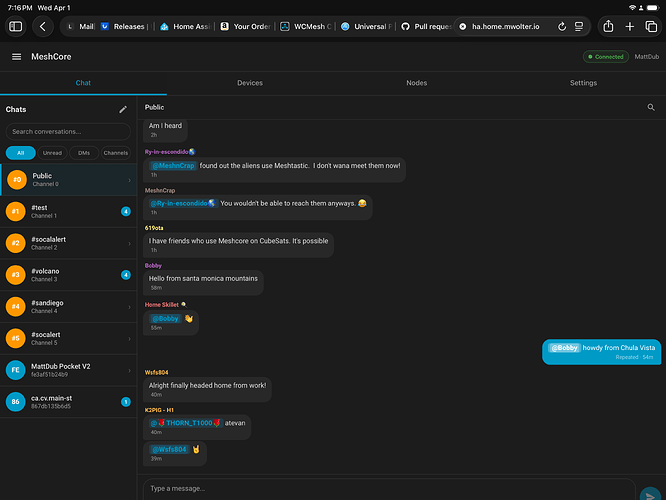
Task: Send the message with arrow button
Action: point(650,495)
